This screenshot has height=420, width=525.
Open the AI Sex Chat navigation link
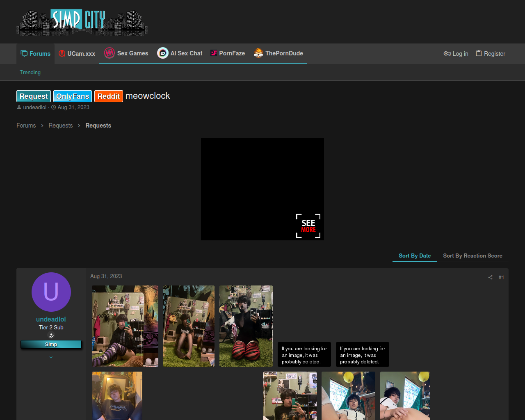180,53
